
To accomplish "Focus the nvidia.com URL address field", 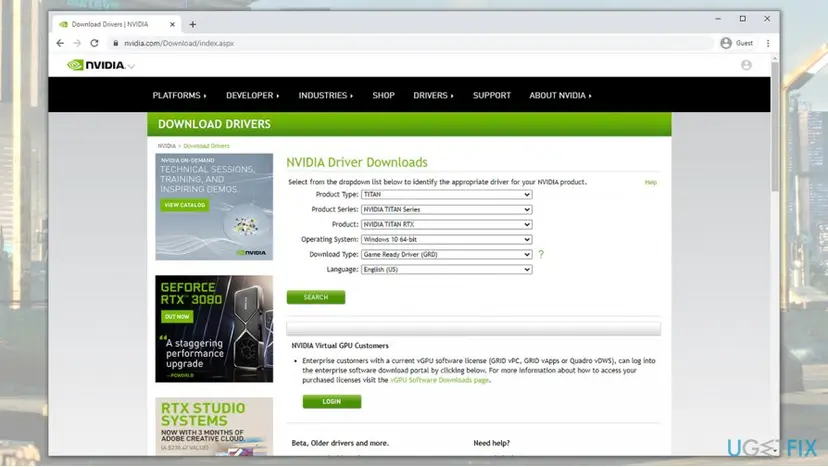I will pos(412,43).
